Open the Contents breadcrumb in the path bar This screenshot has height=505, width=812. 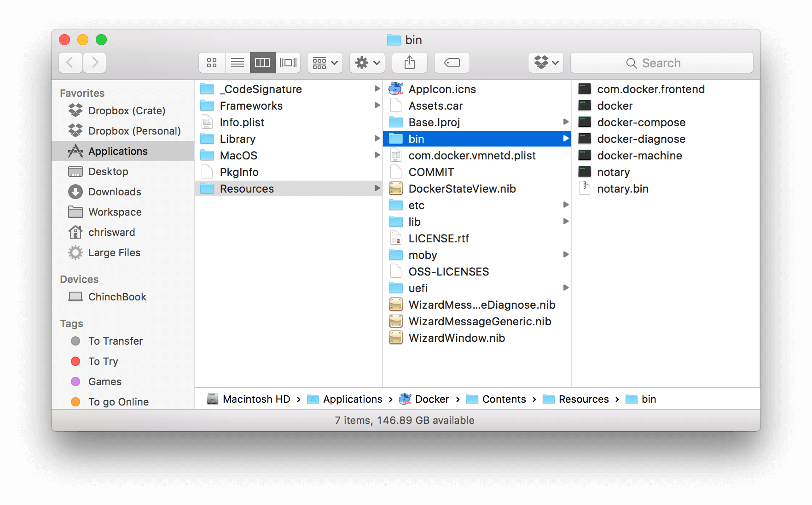[x=504, y=399]
